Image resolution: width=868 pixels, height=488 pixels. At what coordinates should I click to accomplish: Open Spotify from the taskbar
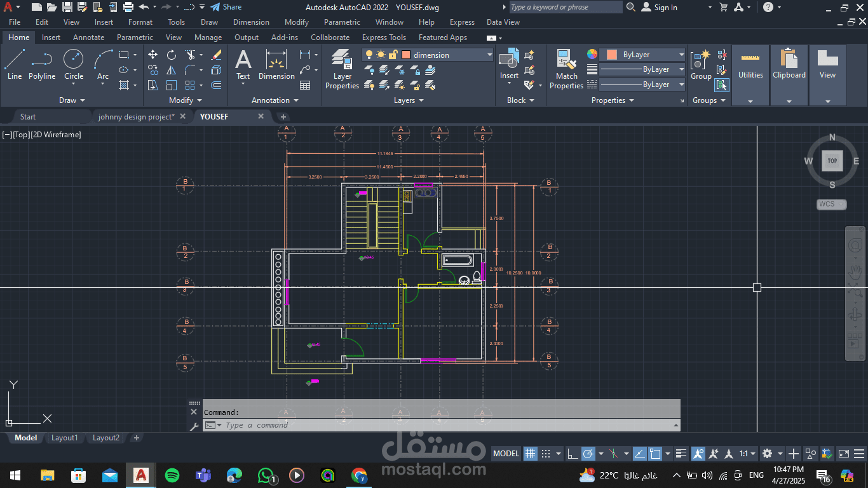[x=172, y=475]
